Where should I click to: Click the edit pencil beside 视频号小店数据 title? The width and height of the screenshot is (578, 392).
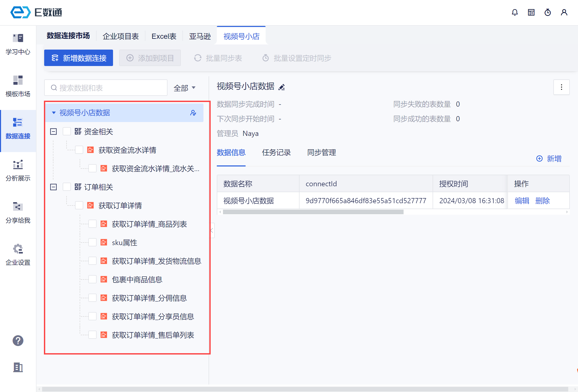pos(282,87)
